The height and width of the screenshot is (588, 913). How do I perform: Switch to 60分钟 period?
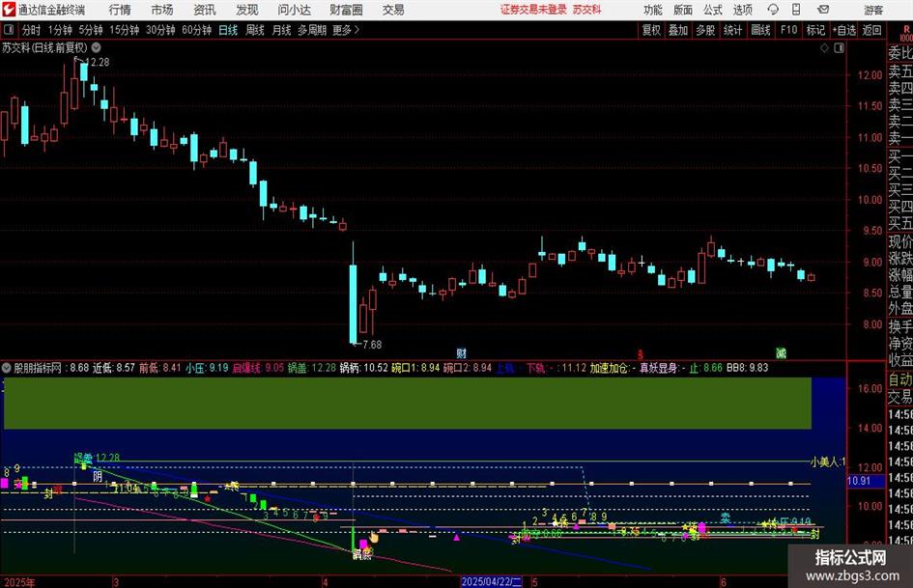pyautogui.click(x=197, y=30)
